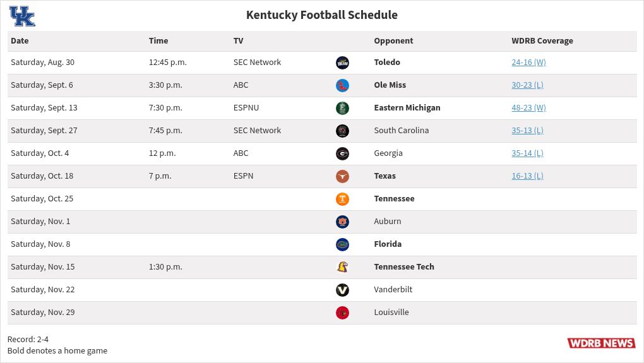
Task: Open the 30-23 (L) Ole Miss coverage link
Action: (x=527, y=85)
